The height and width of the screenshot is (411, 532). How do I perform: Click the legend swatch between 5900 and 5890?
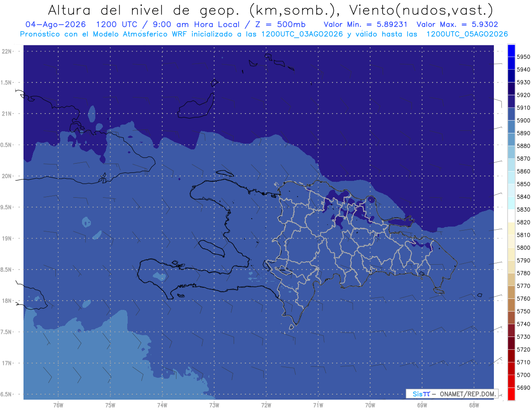click(511, 127)
